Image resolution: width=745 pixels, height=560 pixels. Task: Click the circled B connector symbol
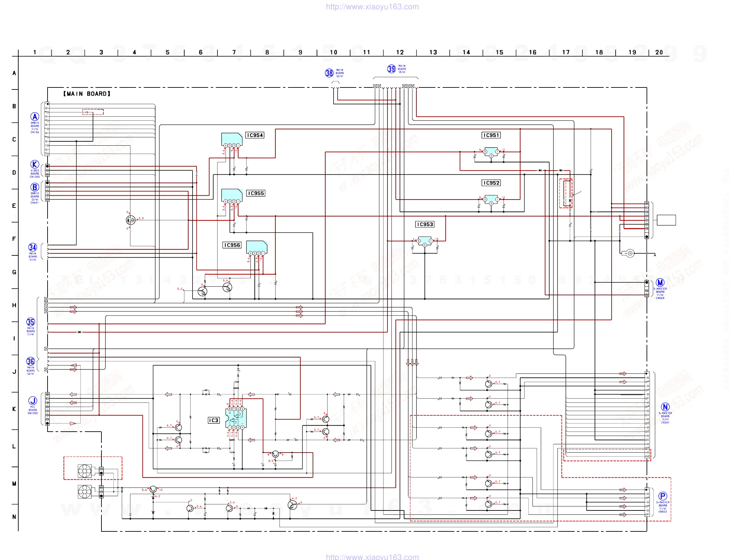35,187
